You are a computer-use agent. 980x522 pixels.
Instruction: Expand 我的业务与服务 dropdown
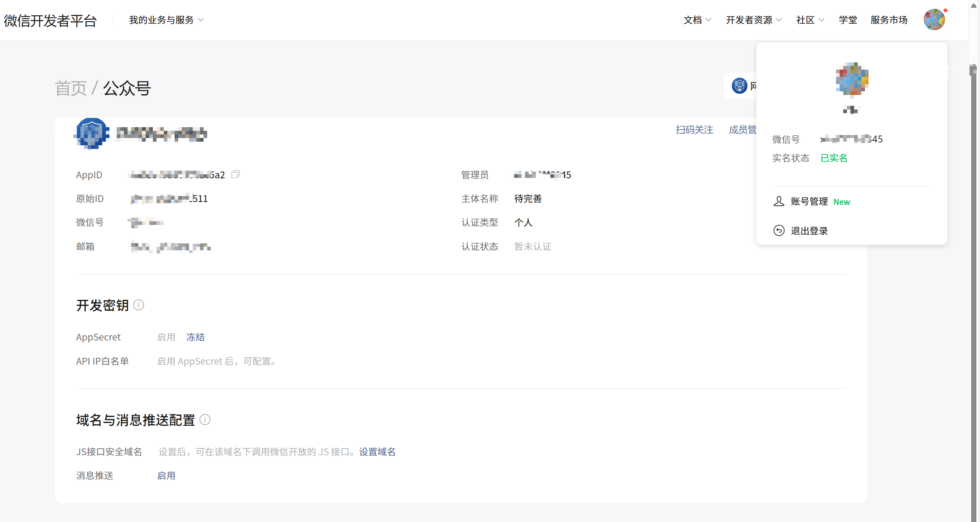tap(166, 20)
